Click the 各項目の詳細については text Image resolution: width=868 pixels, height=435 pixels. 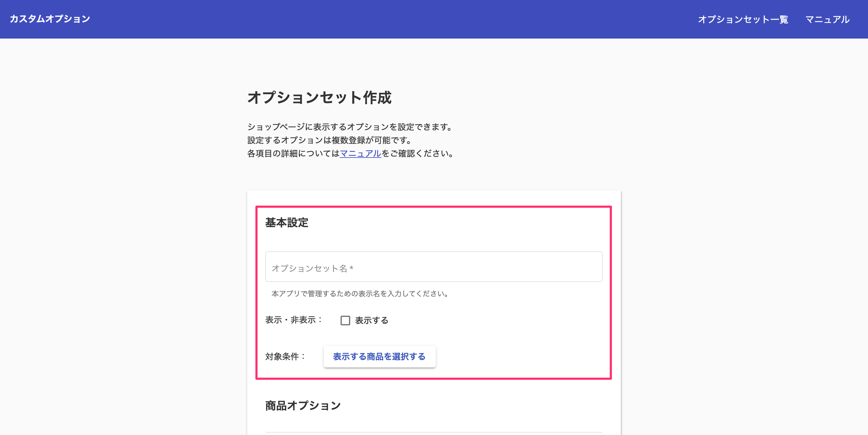click(293, 154)
